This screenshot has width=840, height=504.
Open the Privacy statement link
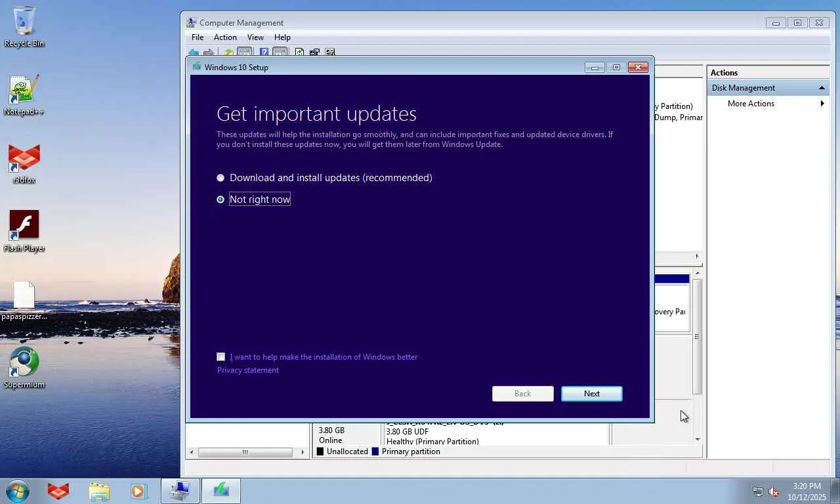(248, 370)
